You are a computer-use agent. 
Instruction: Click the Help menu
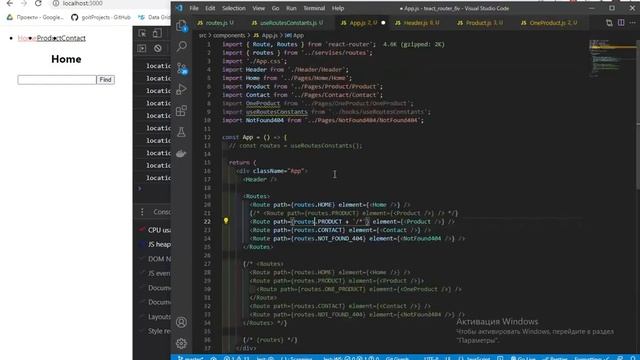pyautogui.click(x=338, y=8)
